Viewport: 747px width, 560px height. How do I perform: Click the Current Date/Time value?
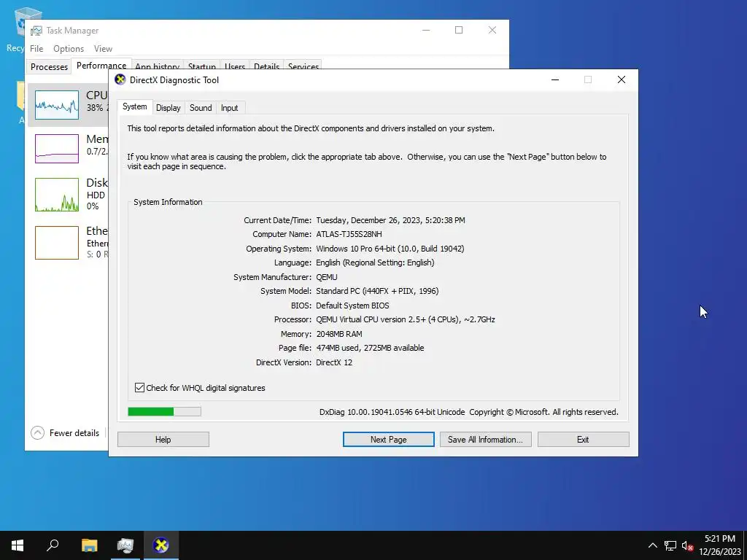[x=391, y=220]
